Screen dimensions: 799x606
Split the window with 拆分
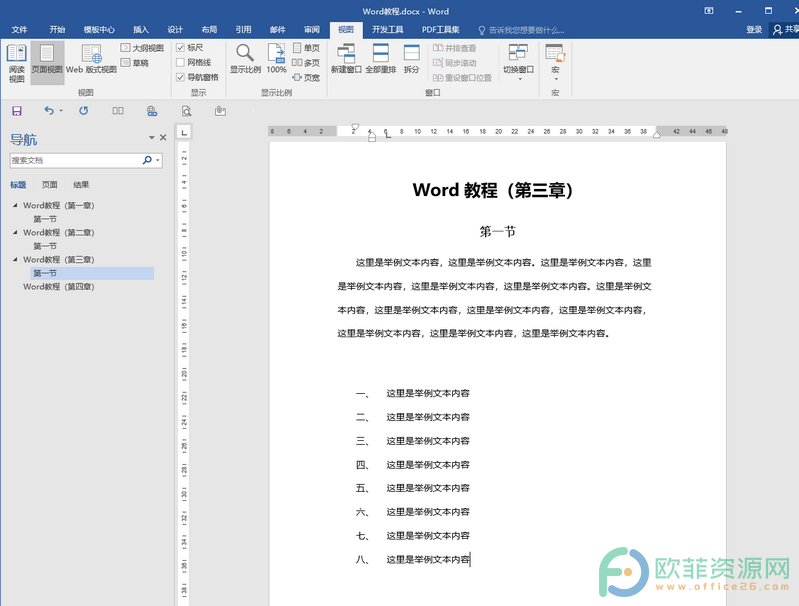tap(411, 59)
